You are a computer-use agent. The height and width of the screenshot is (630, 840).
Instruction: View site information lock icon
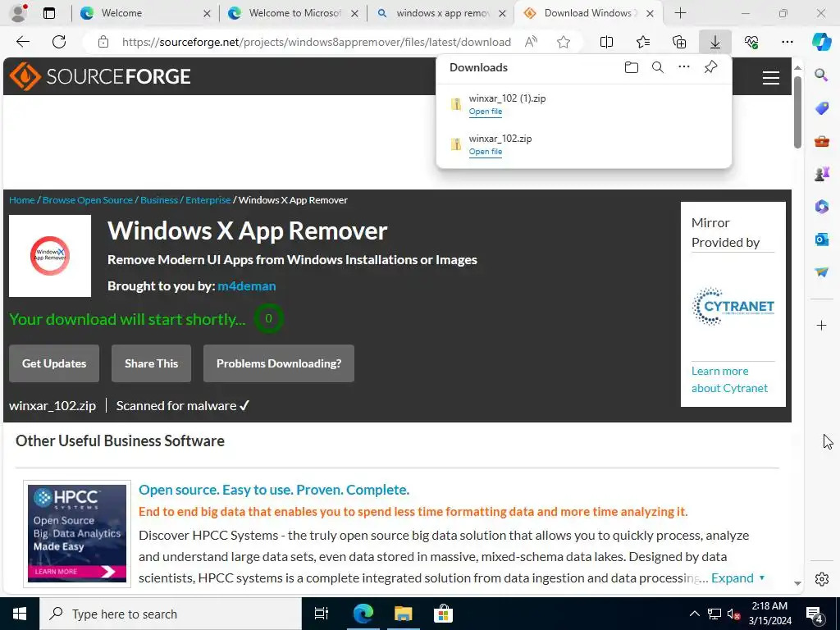click(x=103, y=42)
